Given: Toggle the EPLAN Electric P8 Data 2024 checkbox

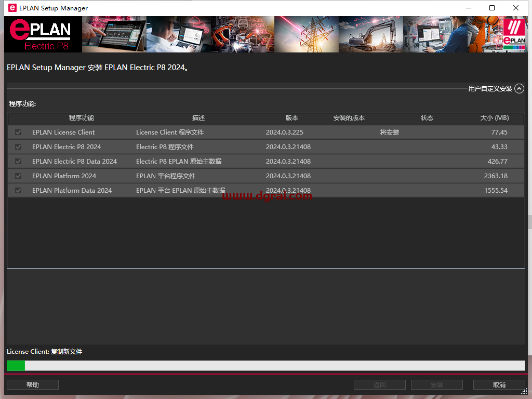Looking at the screenshot, I should 18,162.
